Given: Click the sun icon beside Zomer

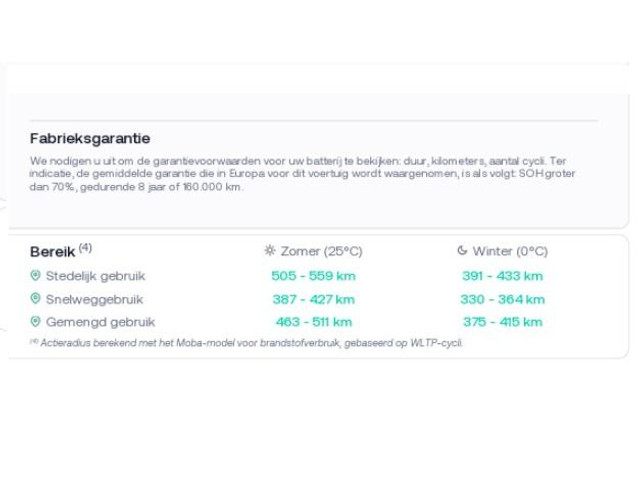Looking at the screenshot, I should coord(269,252).
